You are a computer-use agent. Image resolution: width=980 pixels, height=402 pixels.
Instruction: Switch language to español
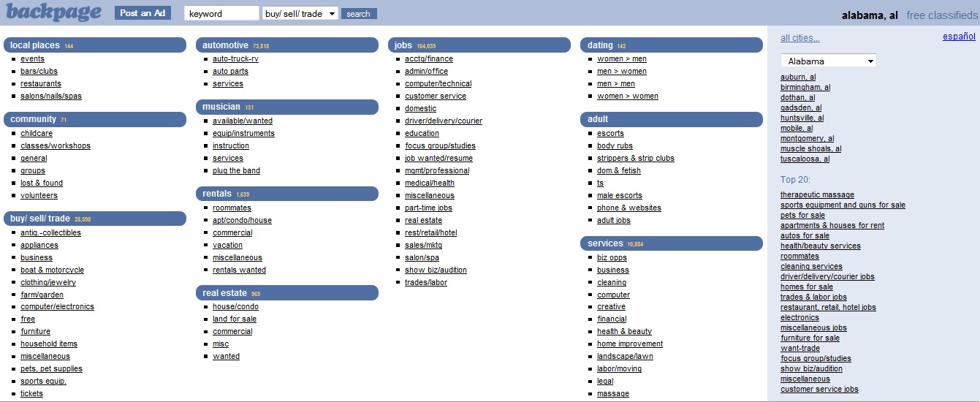pos(959,37)
